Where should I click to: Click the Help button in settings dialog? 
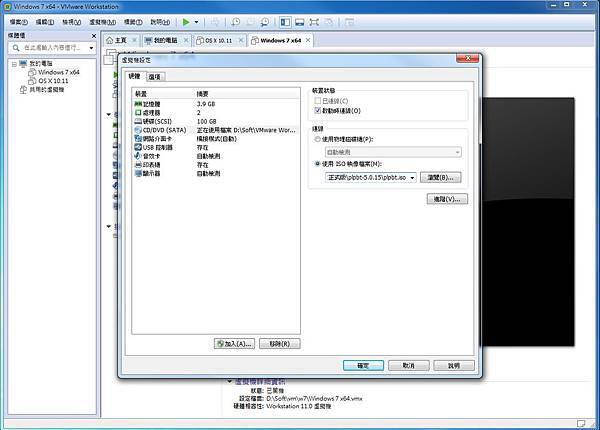pos(454,366)
